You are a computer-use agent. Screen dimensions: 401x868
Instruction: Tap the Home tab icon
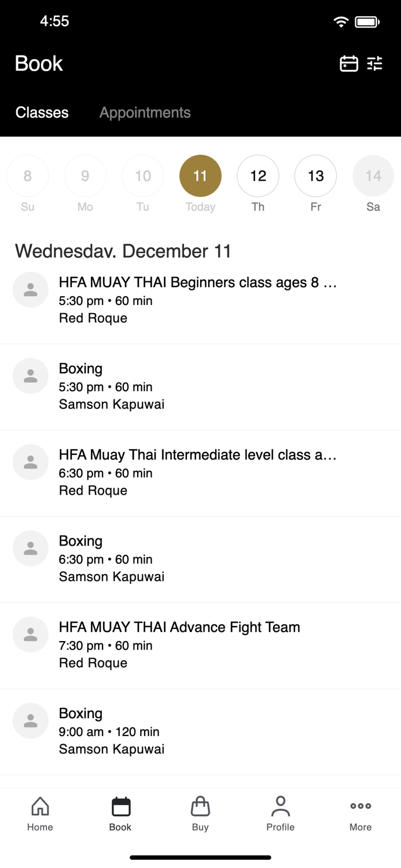click(40, 806)
